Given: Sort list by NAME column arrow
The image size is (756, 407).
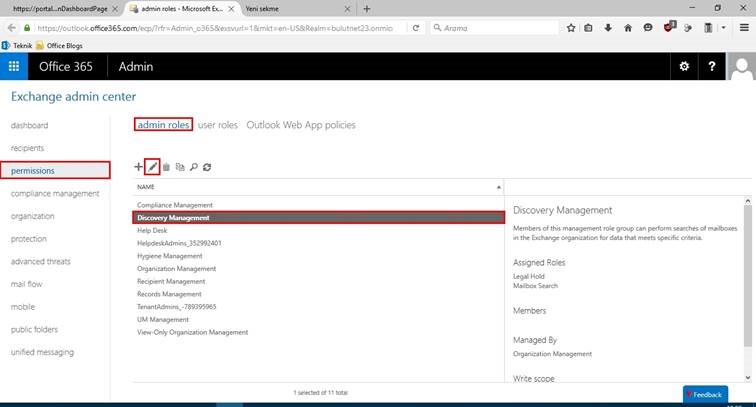Looking at the screenshot, I should tap(499, 187).
